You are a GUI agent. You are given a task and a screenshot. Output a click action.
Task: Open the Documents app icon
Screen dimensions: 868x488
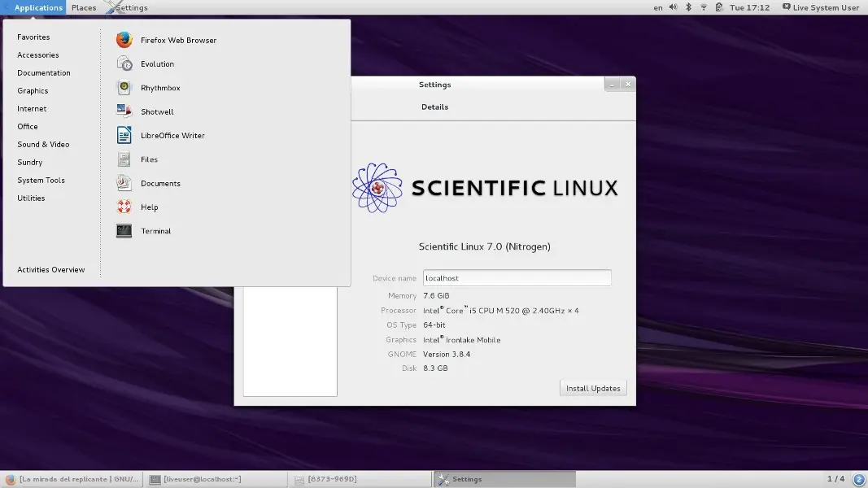124,182
